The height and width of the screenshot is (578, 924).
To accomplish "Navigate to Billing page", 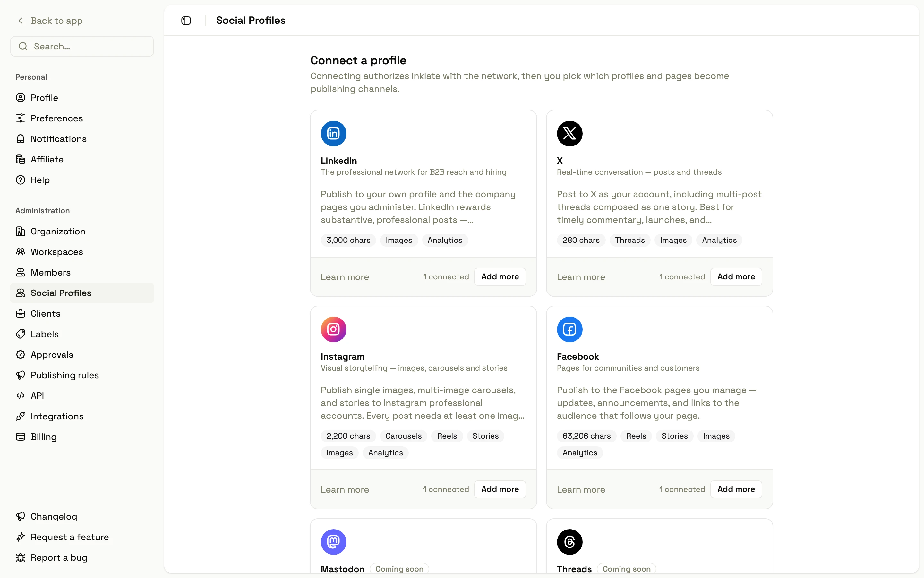I will (x=82, y=437).
